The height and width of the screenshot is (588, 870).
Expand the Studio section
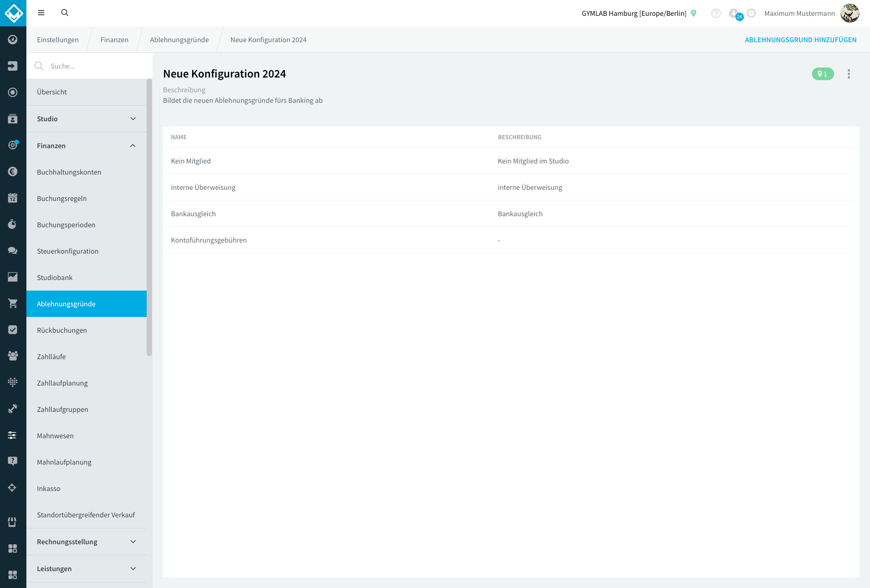(x=87, y=119)
